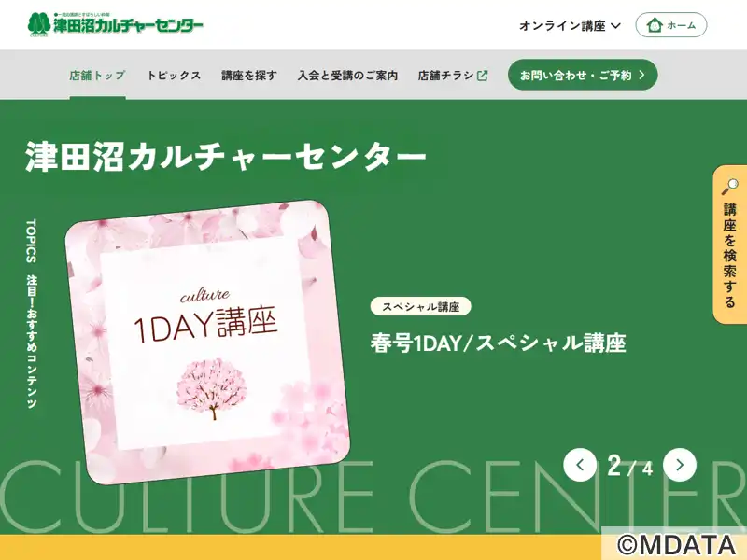
Task: Open the 講座を検索する side tab
Action: tap(730, 245)
